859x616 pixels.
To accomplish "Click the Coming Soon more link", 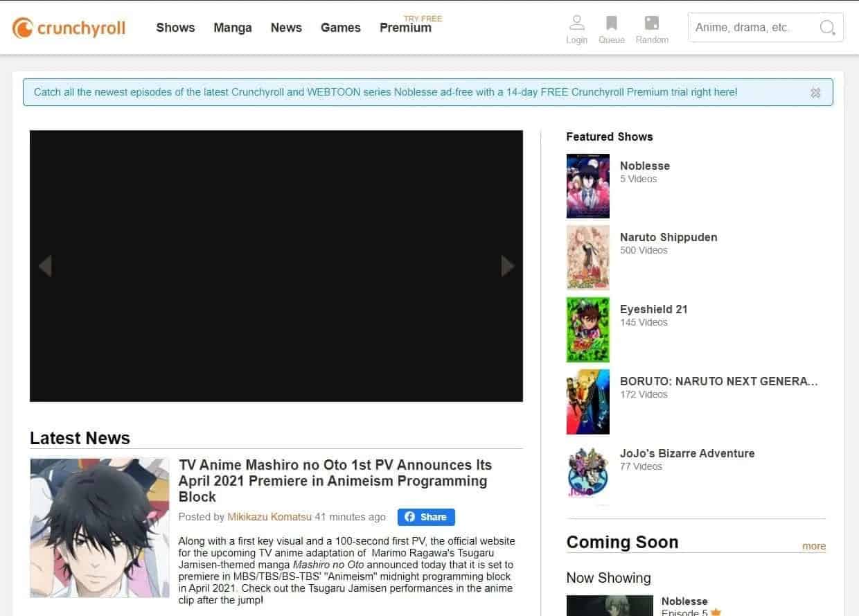I will pos(814,546).
